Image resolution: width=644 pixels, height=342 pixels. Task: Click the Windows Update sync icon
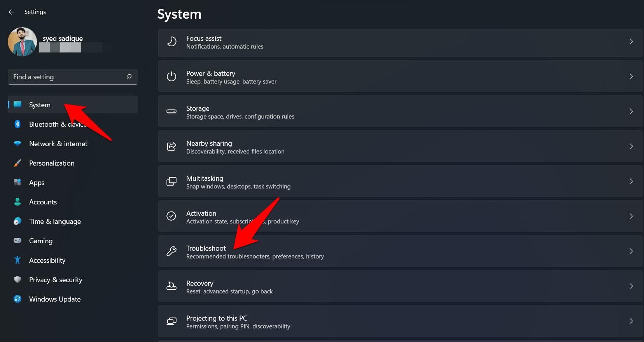[17, 299]
